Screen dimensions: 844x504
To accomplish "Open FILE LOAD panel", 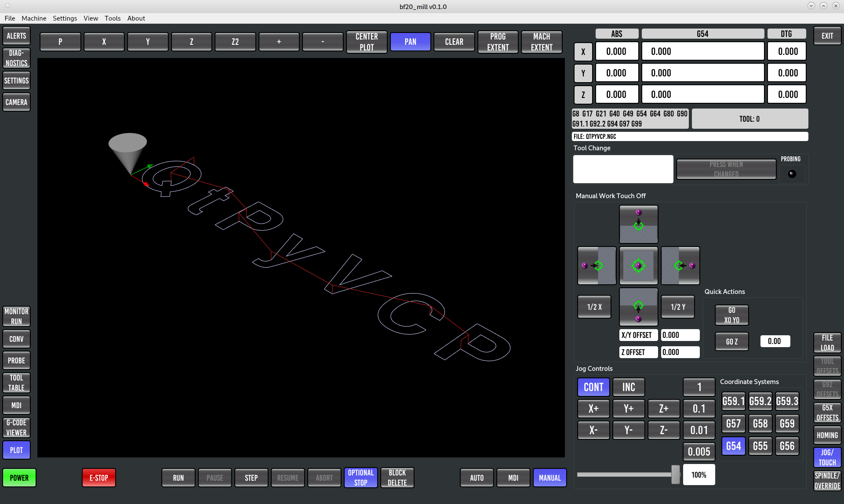I will (827, 343).
